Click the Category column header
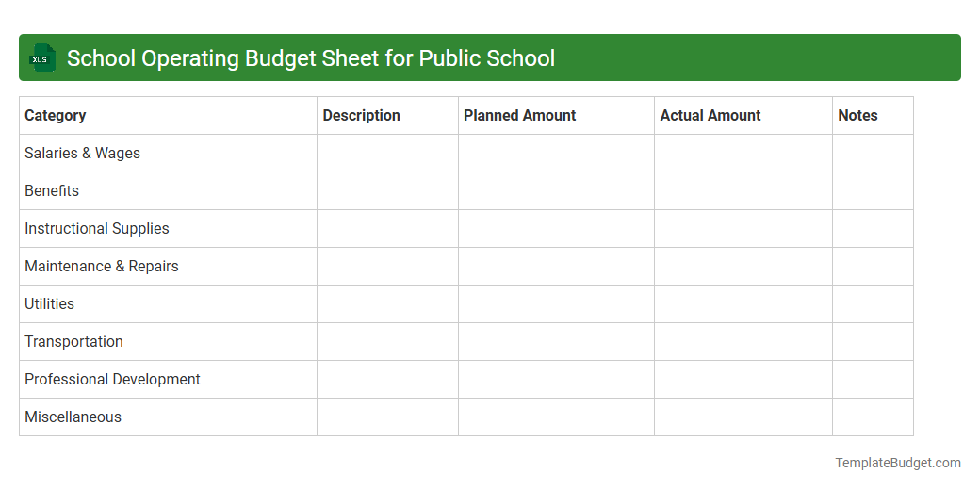980x490 pixels. pyautogui.click(x=168, y=116)
